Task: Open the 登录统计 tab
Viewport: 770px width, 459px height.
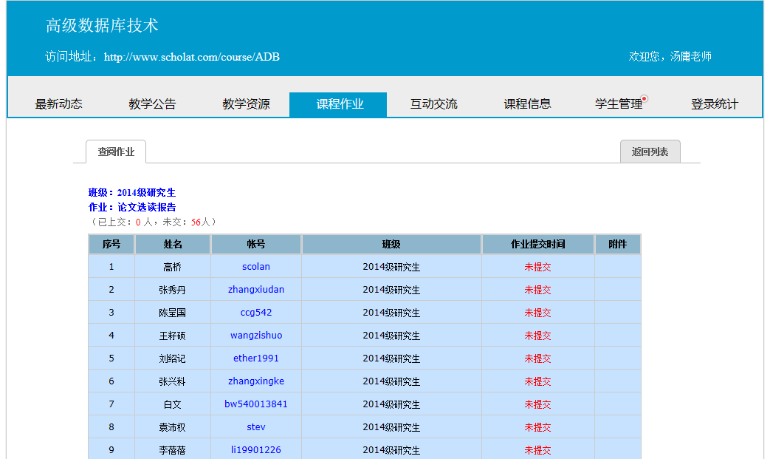Action: (714, 104)
